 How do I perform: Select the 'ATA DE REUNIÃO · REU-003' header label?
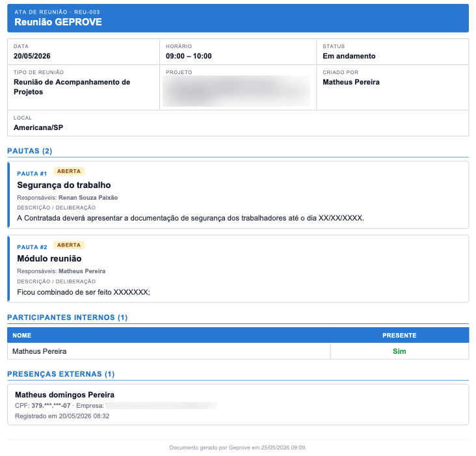[x=57, y=12]
